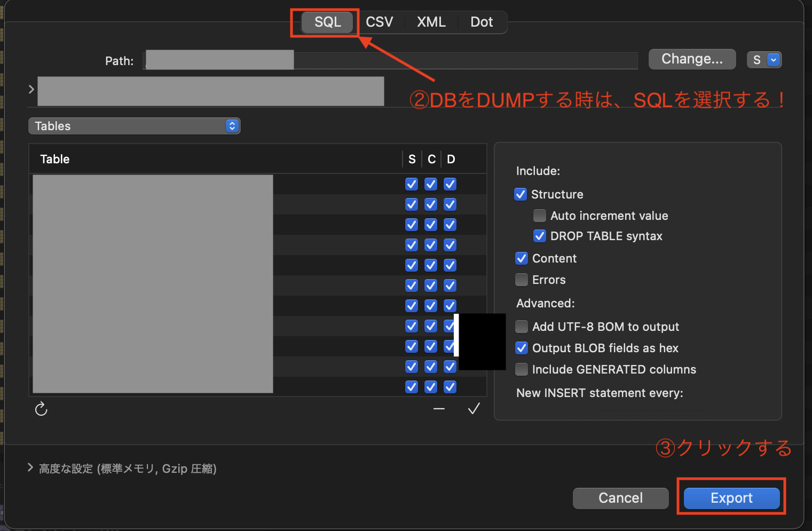Enable the Errors checkbox
The width and height of the screenshot is (812, 531).
click(521, 280)
